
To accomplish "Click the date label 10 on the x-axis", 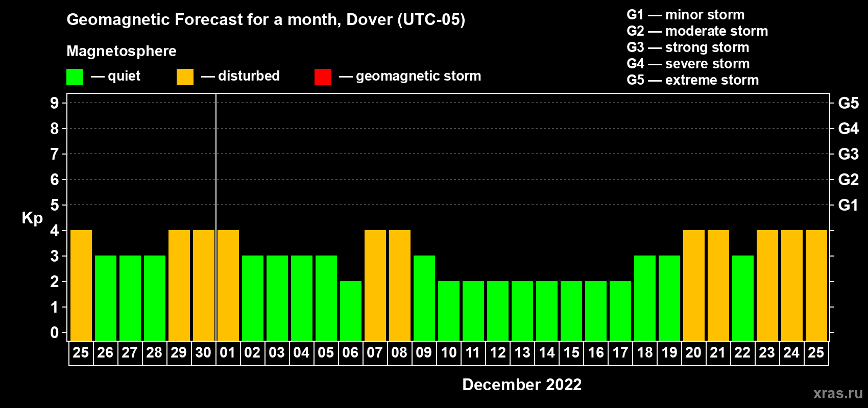I will click(449, 352).
